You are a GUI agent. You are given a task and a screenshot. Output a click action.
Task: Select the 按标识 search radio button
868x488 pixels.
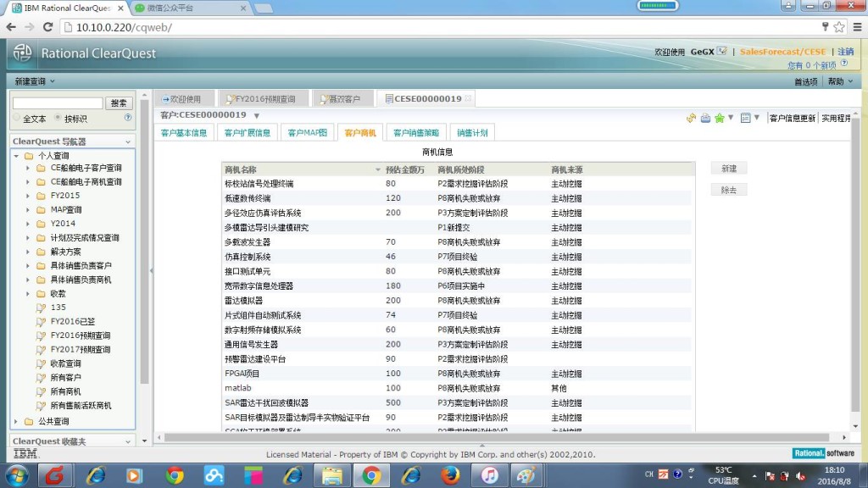click(x=58, y=118)
